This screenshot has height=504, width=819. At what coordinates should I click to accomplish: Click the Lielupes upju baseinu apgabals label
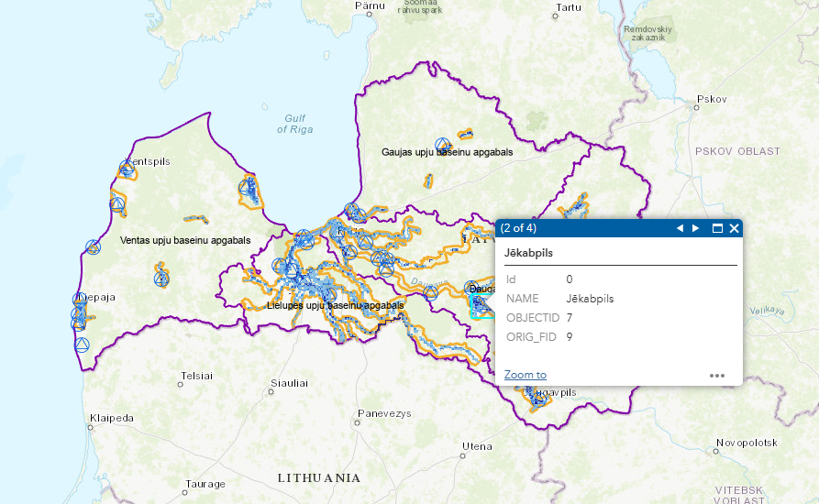335,305
